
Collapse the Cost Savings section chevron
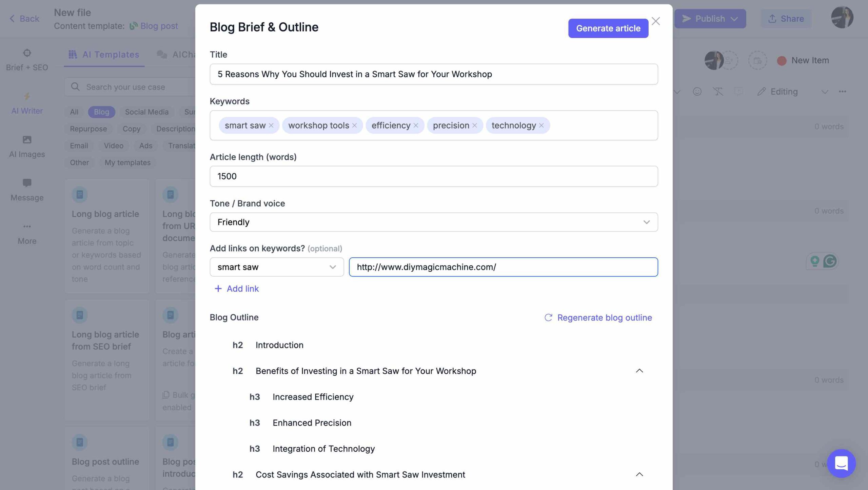click(x=639, y=474)
